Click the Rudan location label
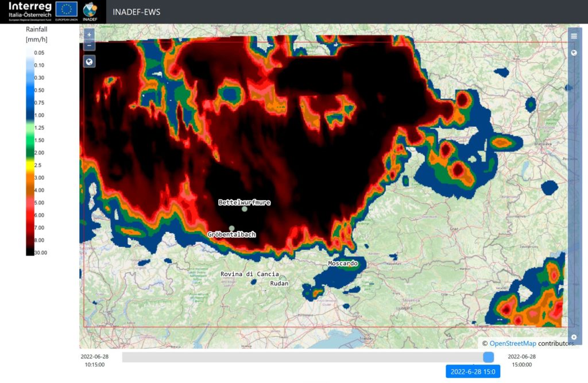 point(279,284)
